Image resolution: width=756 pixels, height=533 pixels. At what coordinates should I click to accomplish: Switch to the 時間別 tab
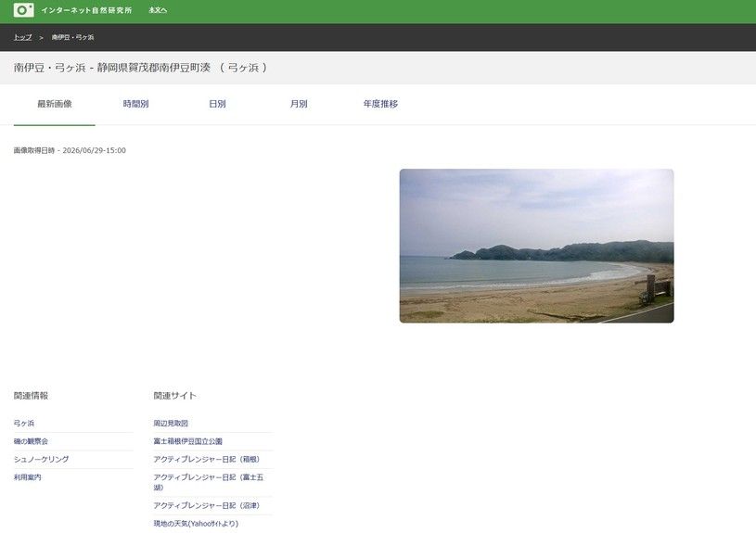(136, 104)
